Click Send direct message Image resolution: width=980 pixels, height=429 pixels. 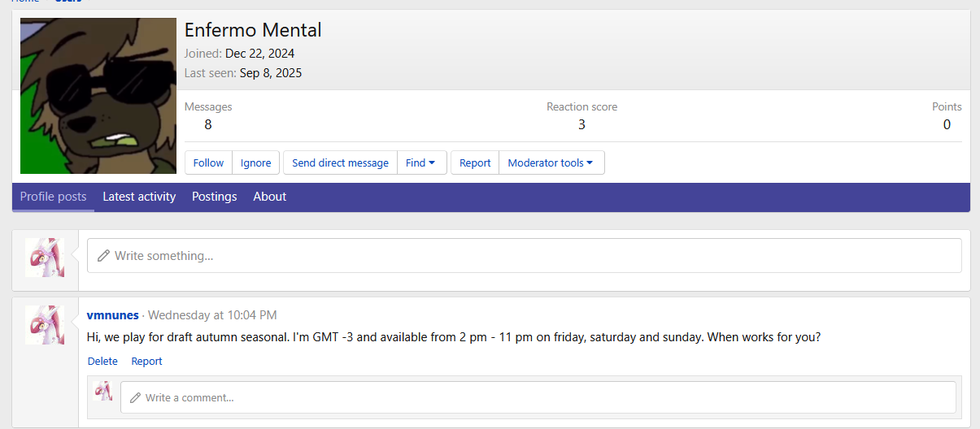click(x=340, y=162)
